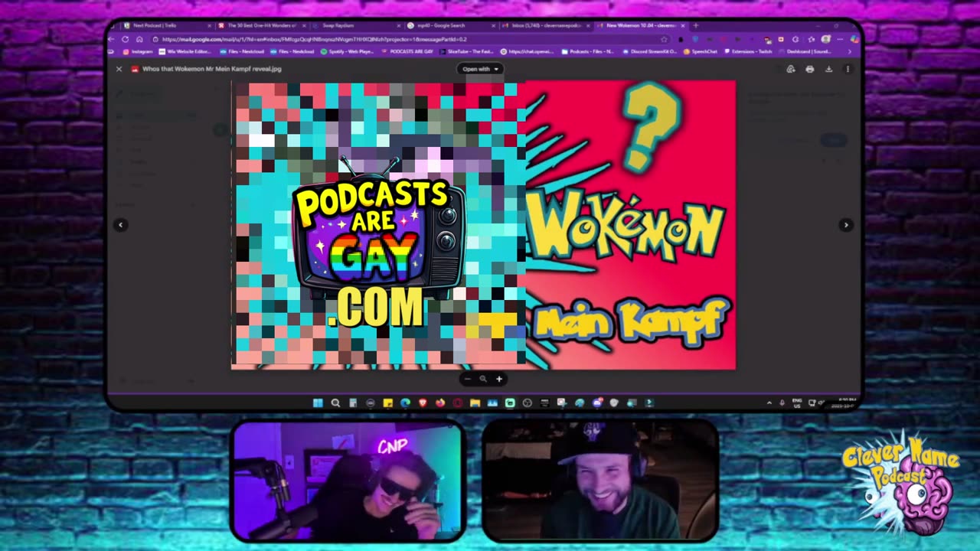The height and width of the screenshot is (551, 980).
Task: Open the PODCASTS ARE GAY bookmark
Action: click(407, 52)
